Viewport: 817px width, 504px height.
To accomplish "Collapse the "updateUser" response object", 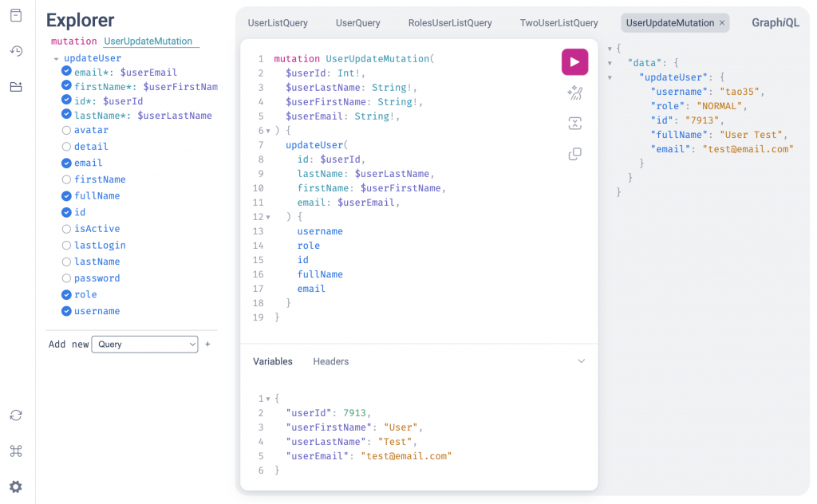I will pos(610,77).
